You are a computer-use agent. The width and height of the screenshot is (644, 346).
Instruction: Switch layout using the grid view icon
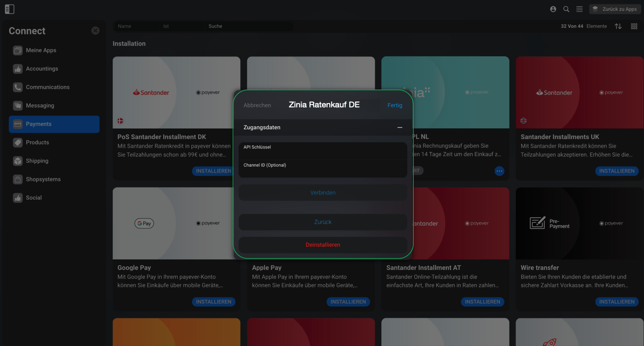(634, 26)
